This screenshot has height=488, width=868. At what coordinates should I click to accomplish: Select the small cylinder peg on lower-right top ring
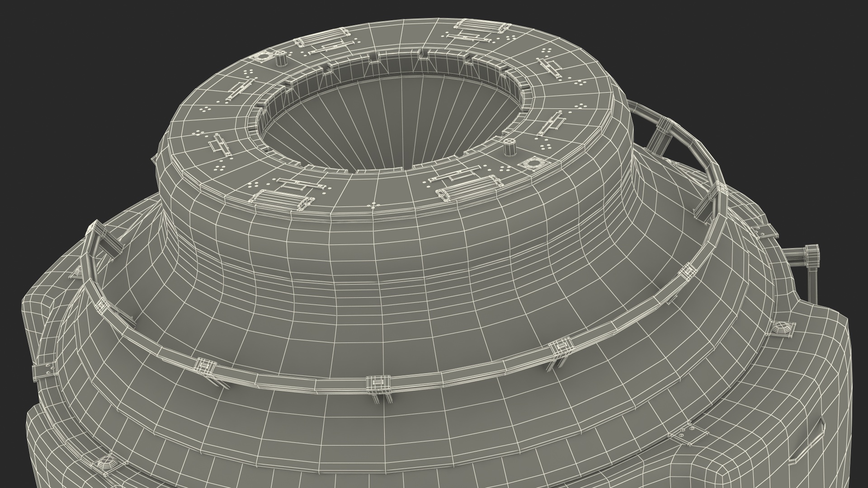[x=511, y=147]
